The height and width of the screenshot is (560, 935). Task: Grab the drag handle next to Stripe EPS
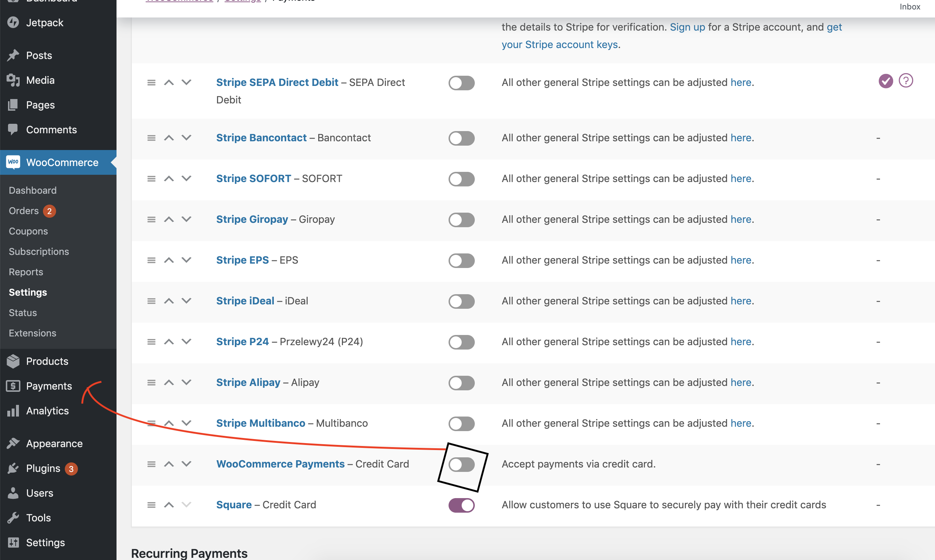151,260
